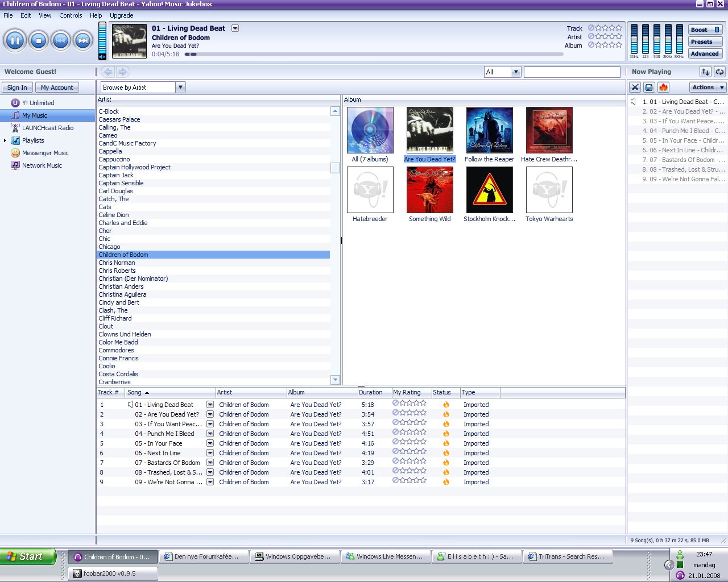Open the Edit menu
Viewport: 728px width, 582px height.
(26, 15)
